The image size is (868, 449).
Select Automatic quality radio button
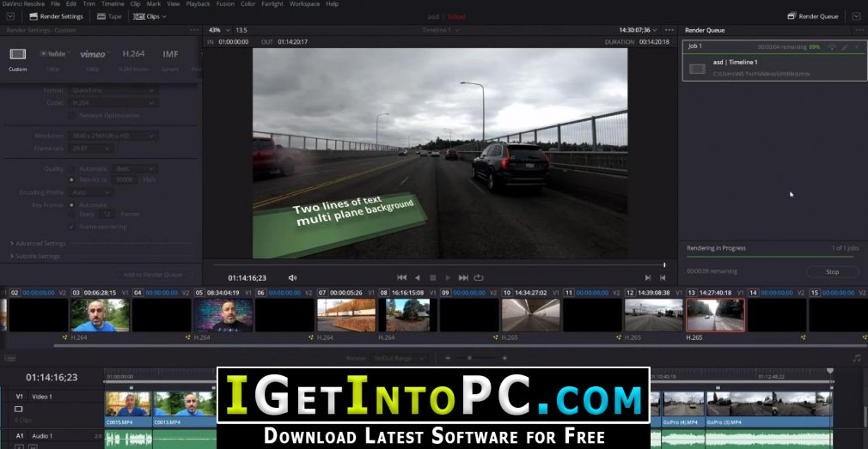(72, 168)
